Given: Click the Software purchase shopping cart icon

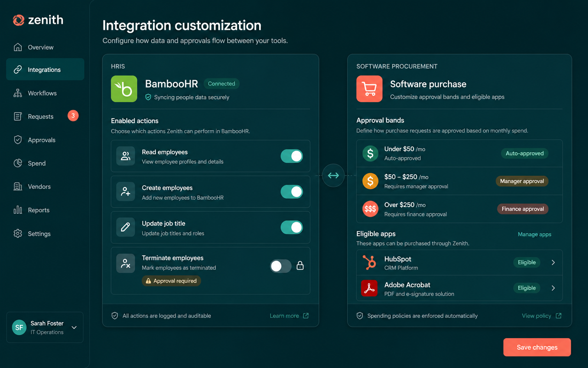Looking at the screenshot, I should click(x=369, y=89).
